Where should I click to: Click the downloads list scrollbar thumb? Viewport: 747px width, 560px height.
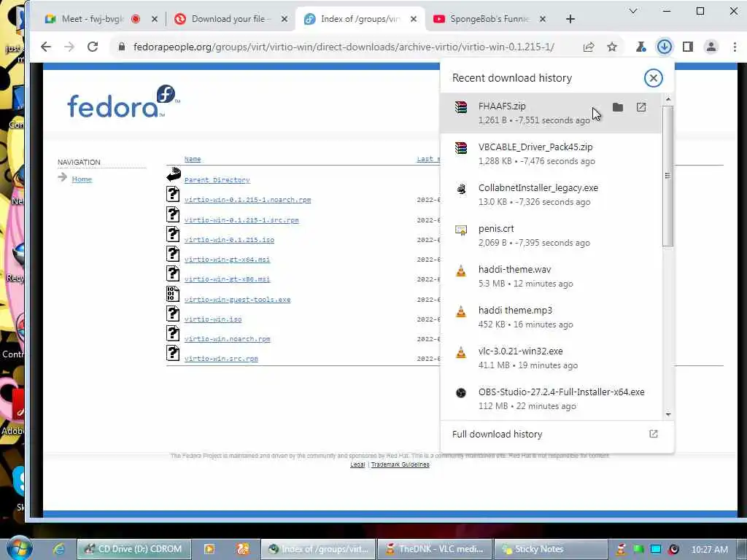[x=668, y=176]
